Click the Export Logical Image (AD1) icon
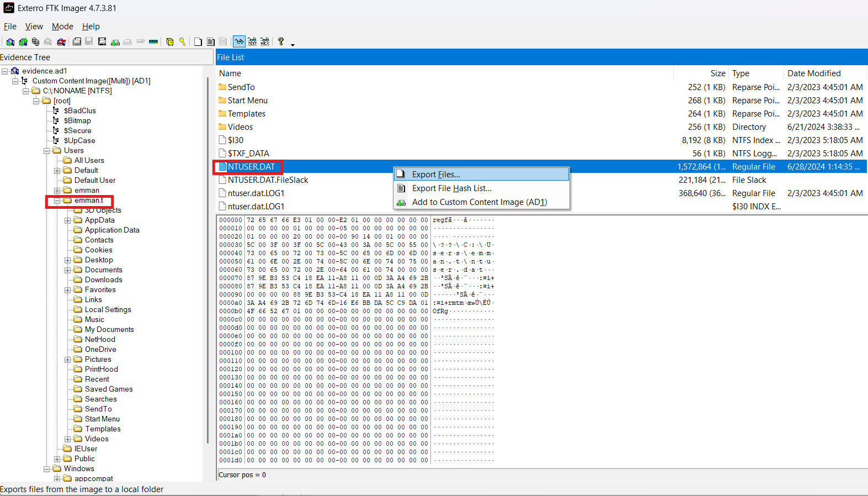This screenshot has height=496, width=868. click(x=102, y=41)
